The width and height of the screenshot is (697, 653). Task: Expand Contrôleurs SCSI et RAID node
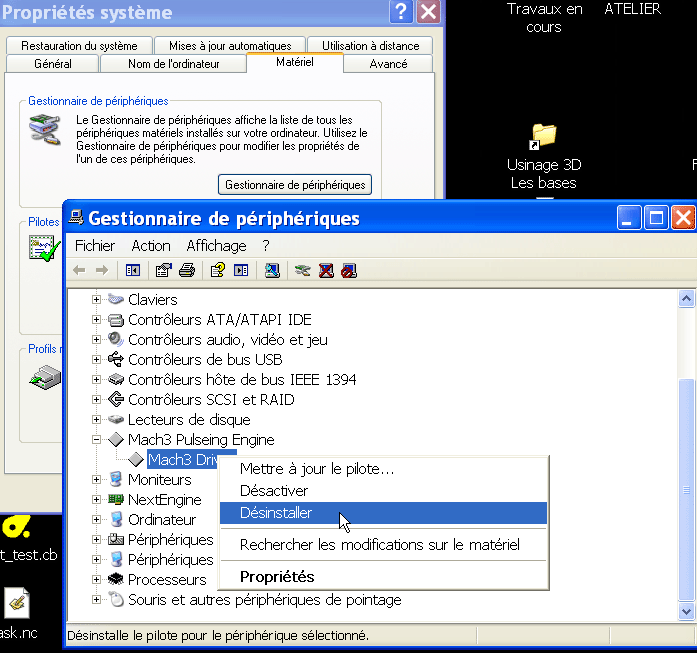point(96,400)
